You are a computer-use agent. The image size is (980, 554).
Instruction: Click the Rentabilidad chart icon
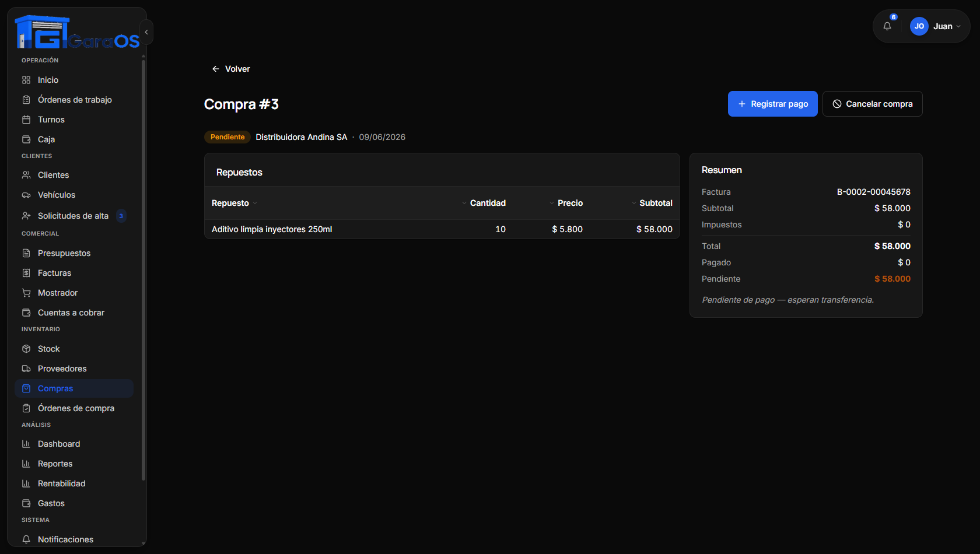tap(26, 483)
